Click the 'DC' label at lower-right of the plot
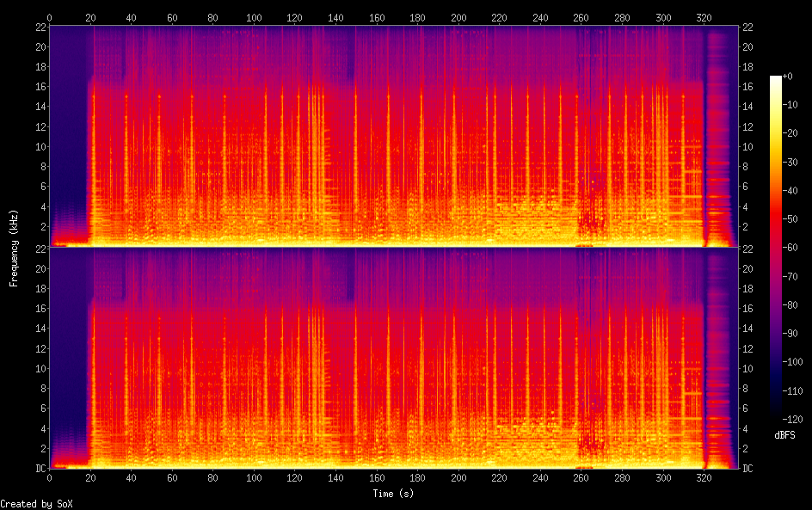812x510 pixels. (x=747, y=469)
